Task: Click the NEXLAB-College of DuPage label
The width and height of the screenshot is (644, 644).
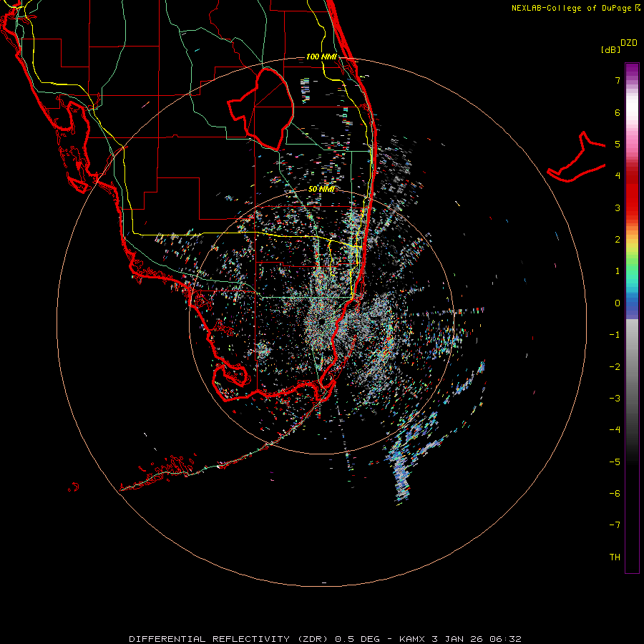Action: (x=575, y=8)
